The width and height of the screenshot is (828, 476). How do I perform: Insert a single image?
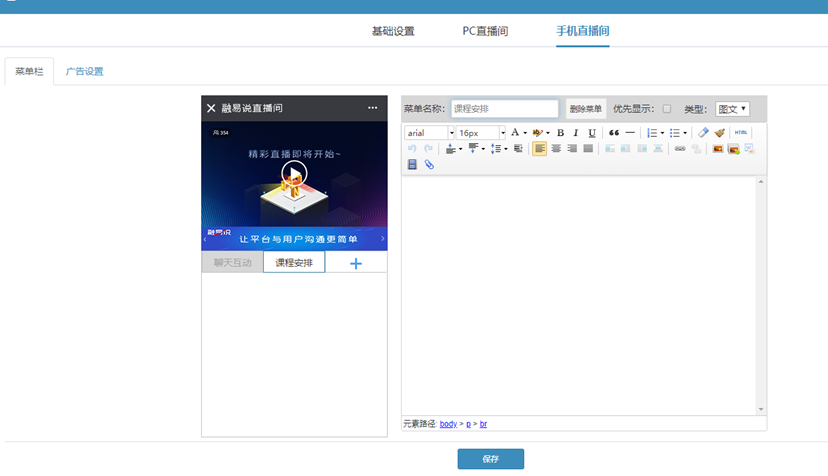[x=718, y=148]
